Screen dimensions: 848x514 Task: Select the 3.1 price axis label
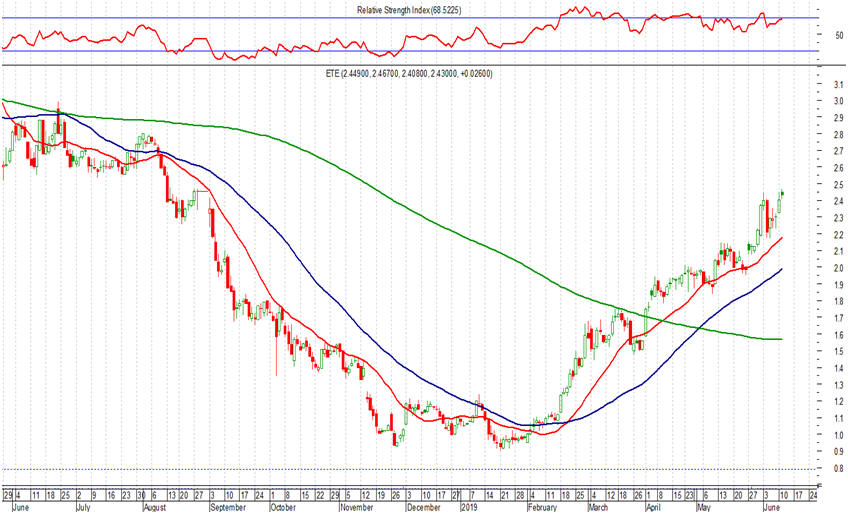tap(838, 84)
